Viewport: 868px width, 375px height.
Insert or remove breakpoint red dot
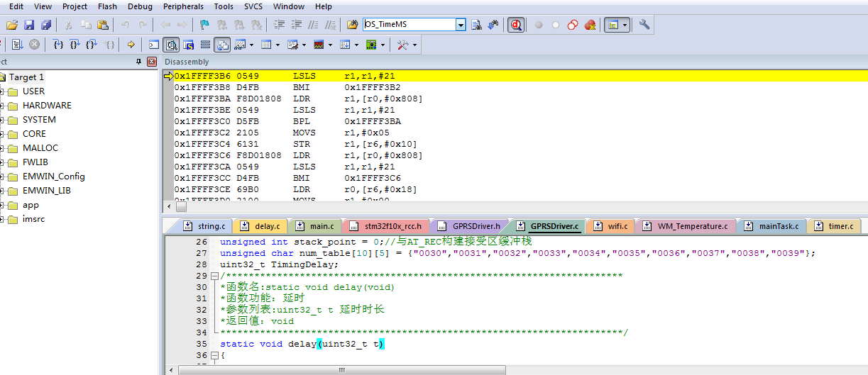tap(539, 25)
